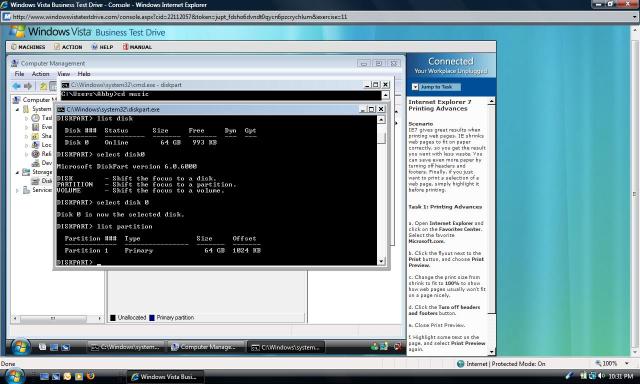Screen dimensions: 640x384
Task: Select Task Scheduler clock icon in tree
Action: (36, 118)
